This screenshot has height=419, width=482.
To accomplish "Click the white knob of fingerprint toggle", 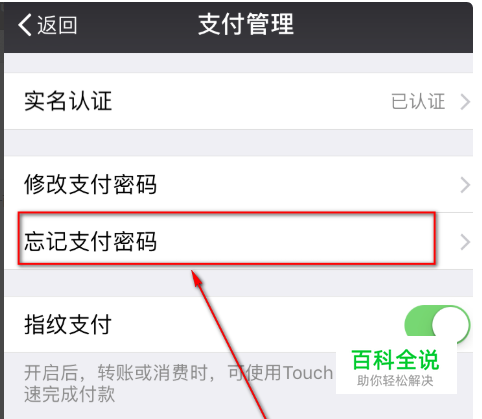I will tap(451, 325).
